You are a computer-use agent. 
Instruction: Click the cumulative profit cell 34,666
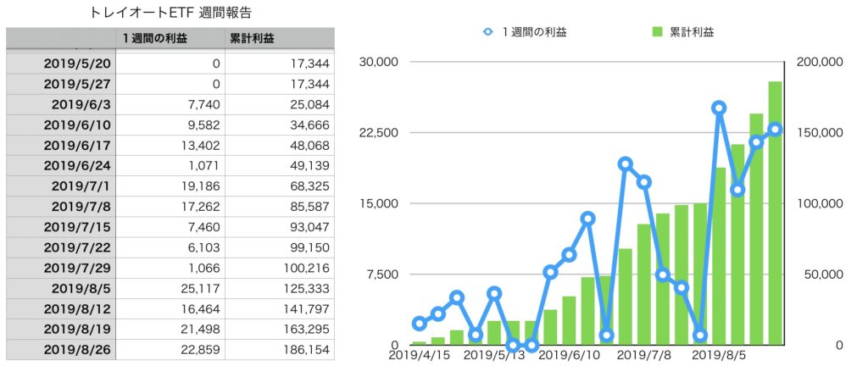[x=280, y=125]
